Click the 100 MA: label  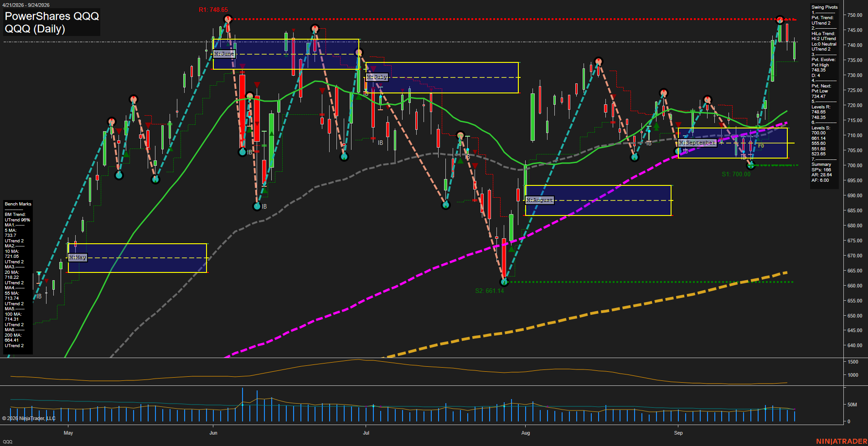pos(13,314)
